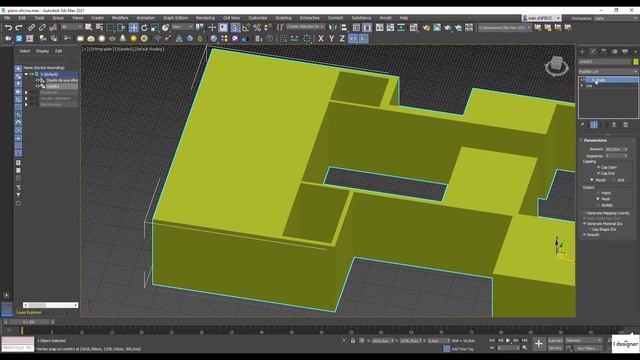Enable Use Shape IDs checkbox
Image resolution: width=640 pixels, height=360 pixels.
[589, 229]
